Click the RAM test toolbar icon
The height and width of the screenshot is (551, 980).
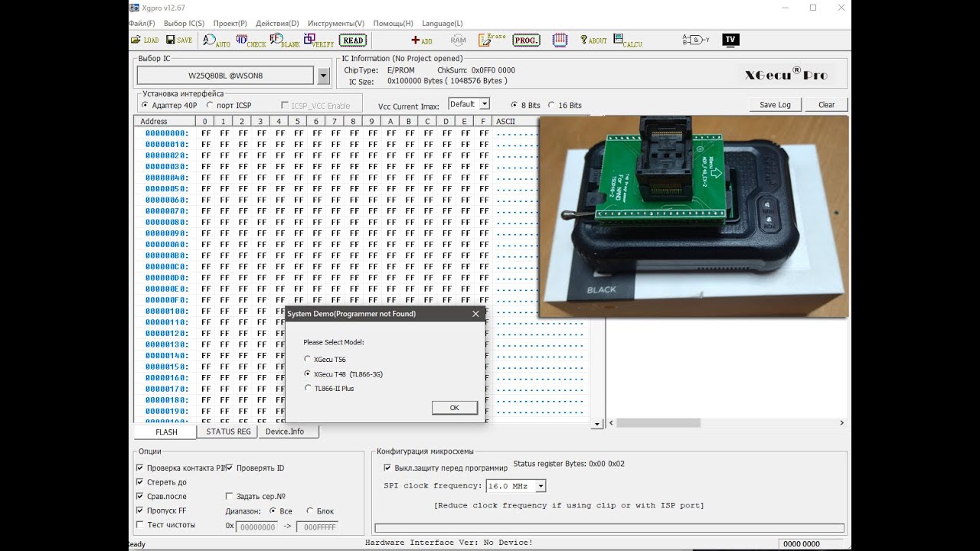coord(459,41)
